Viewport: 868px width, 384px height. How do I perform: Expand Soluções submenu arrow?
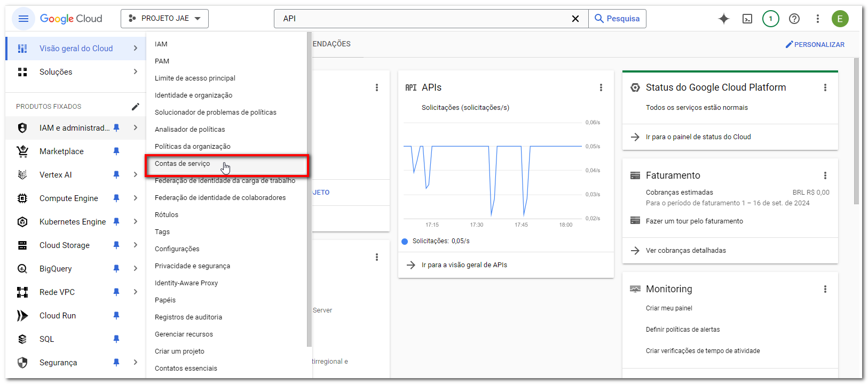point(136,72)
